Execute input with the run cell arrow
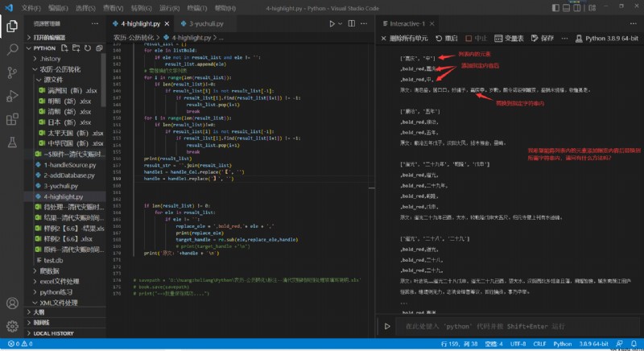This screenshot has height=351, width=644. point(387,326)
